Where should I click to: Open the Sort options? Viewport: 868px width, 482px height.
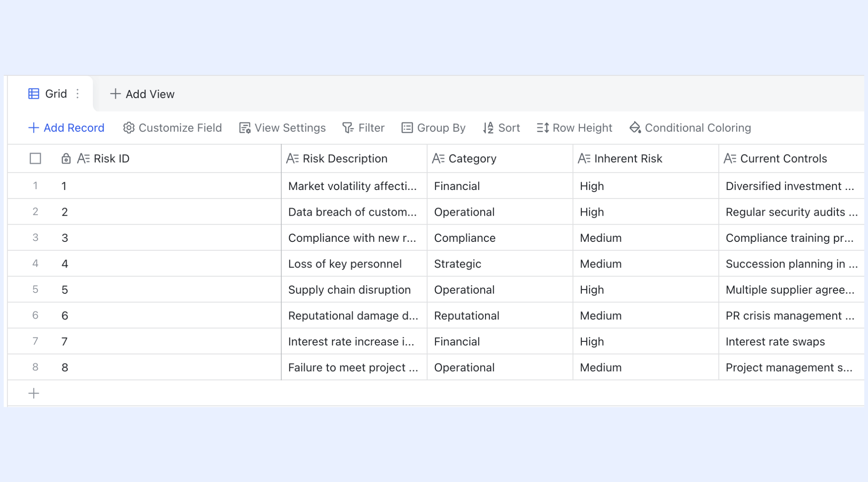click(x=502, y=128)
